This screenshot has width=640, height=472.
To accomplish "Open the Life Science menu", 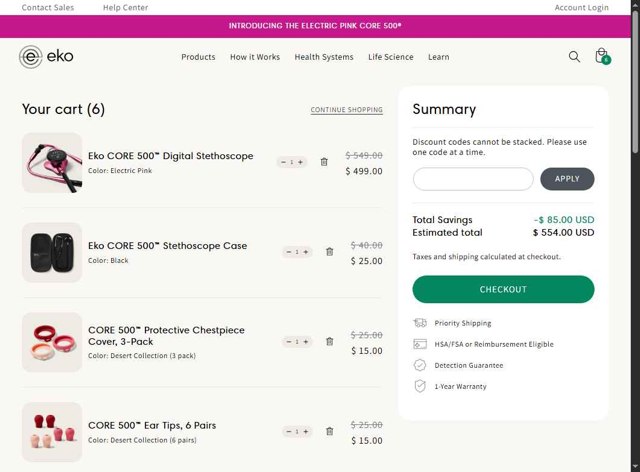I will click(x=391, y=57).
